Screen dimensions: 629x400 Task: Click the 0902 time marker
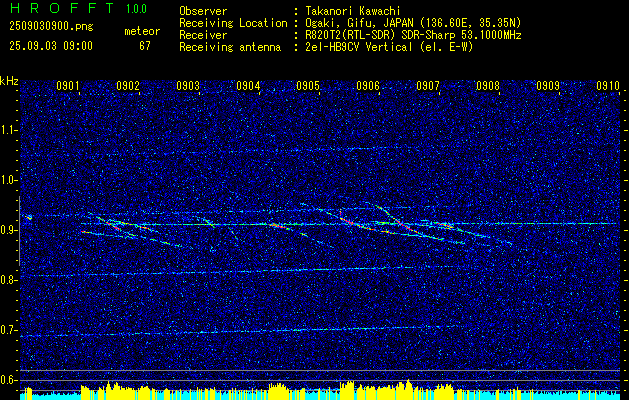coord(128,86)
